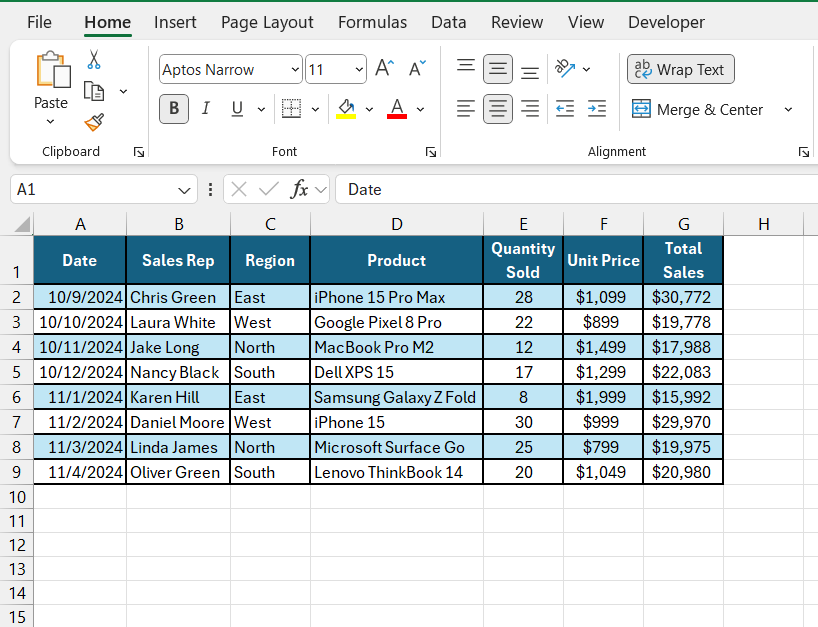
Task: Click the Select All corner triangle
Action: point(22,225)
